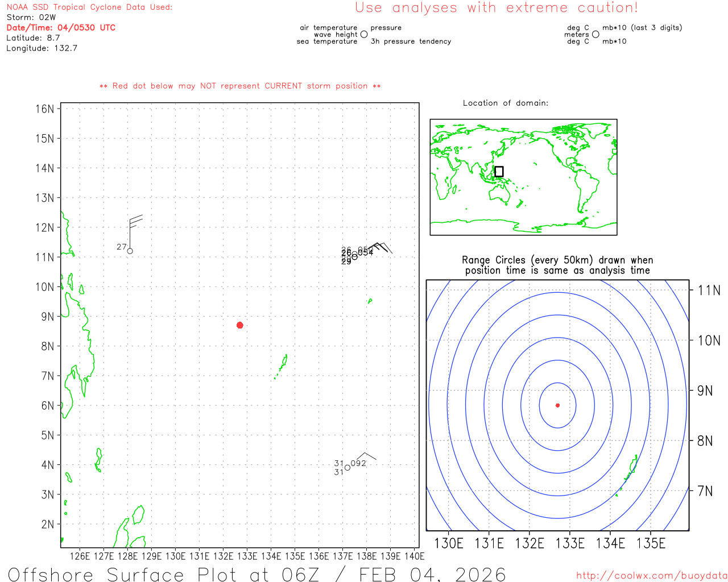This screenshot has height=582, width=728.
Task: Click the 092 pressure value near 4N
Action: (x=358, y=463)
